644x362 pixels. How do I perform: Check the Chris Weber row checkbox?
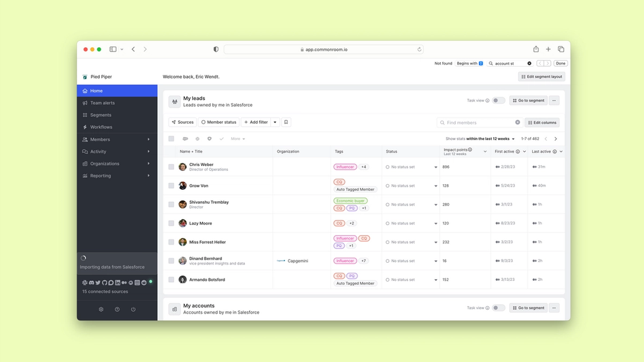coord(171,167)
